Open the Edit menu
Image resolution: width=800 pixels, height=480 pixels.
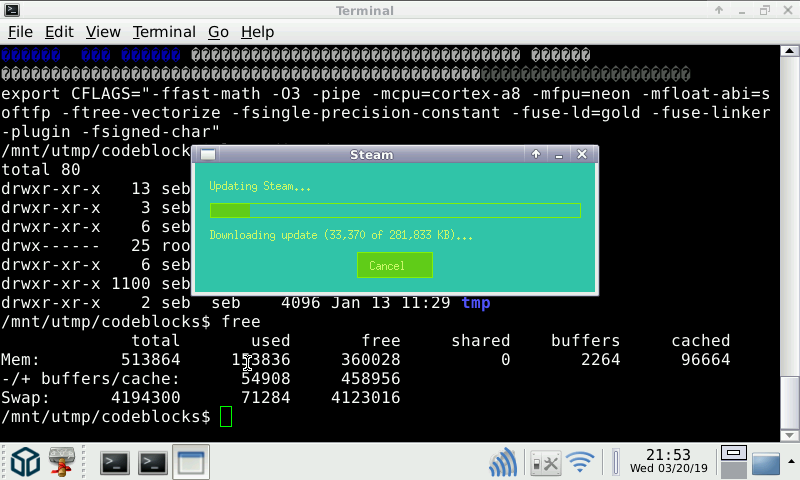(x=59, y=32)
